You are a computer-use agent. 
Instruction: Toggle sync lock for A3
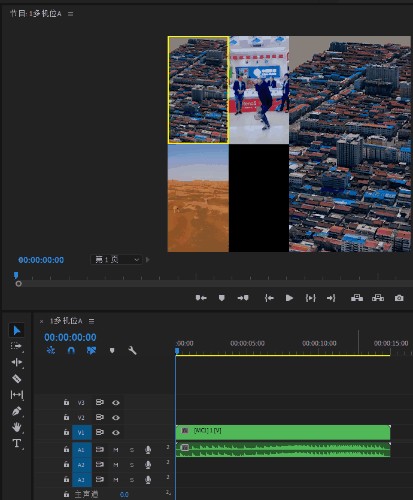pyautogui.click(x=99, y=479)
